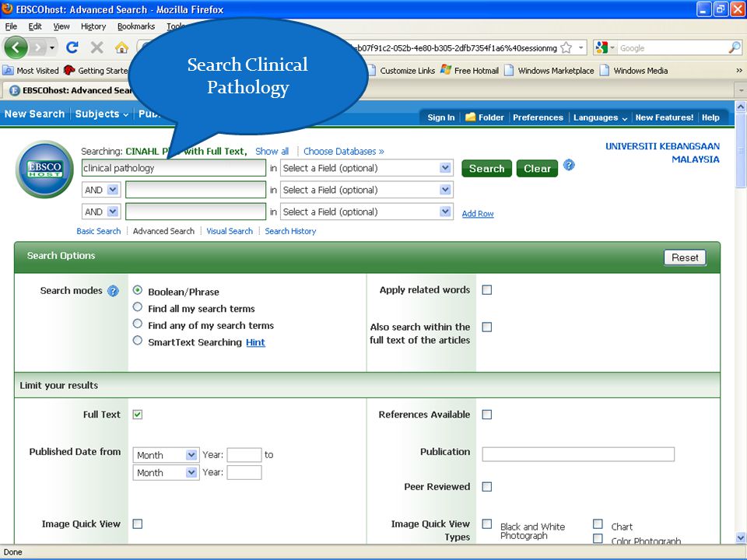
Task: Click the clinical pathology search box
Action: [x=174, y=168]
